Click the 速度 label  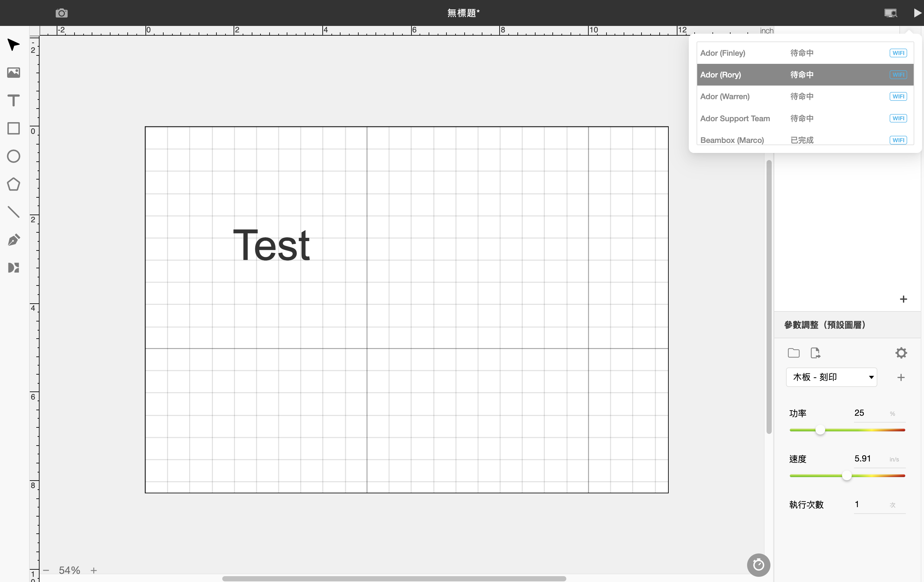[x=798, y=459]
